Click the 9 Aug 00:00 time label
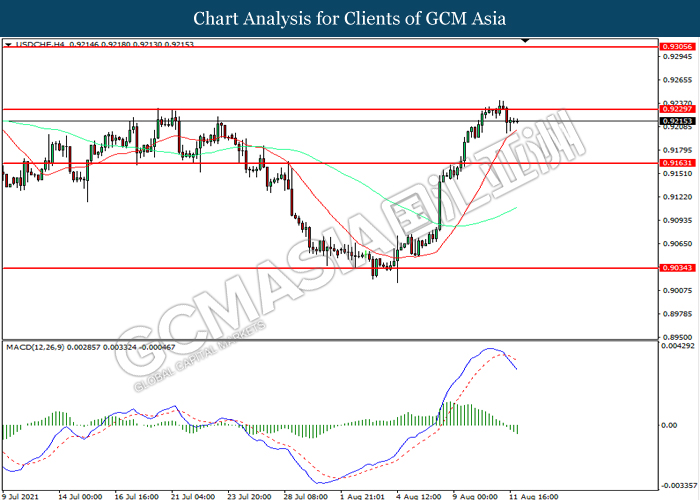This screenshot has width=700, height=500. tap(475, 496)
